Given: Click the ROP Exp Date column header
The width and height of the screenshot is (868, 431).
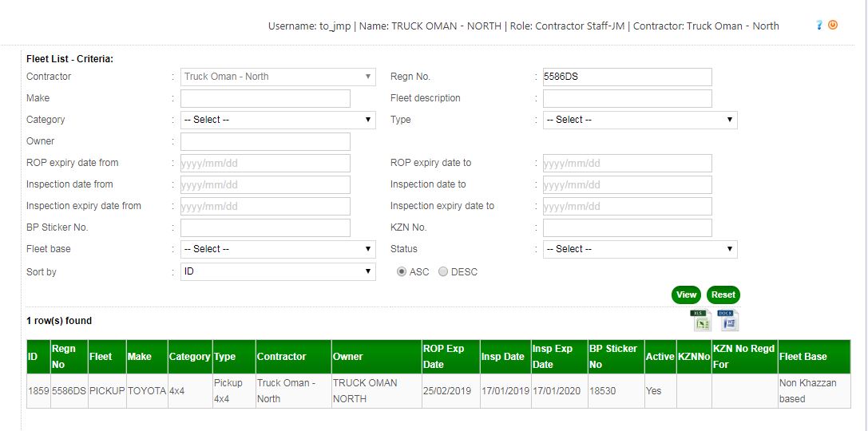Looking at the screenshot, I should tap(444, 357).
